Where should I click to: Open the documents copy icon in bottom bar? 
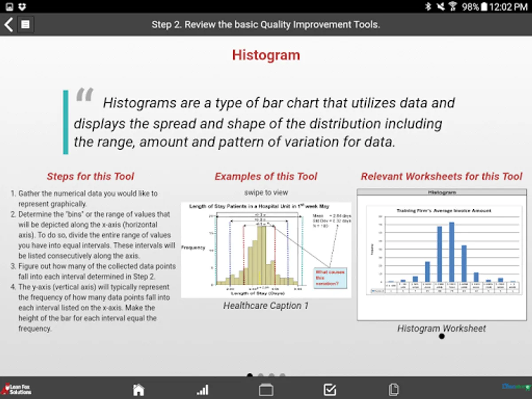(x=393, y=390)
